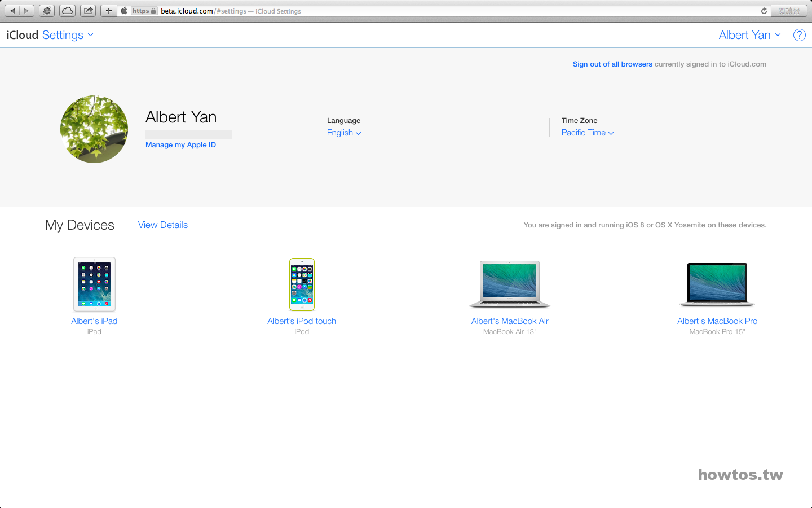Select Albert's iPad device image
The width and height of the screenshot is (812, 508).
94,284
